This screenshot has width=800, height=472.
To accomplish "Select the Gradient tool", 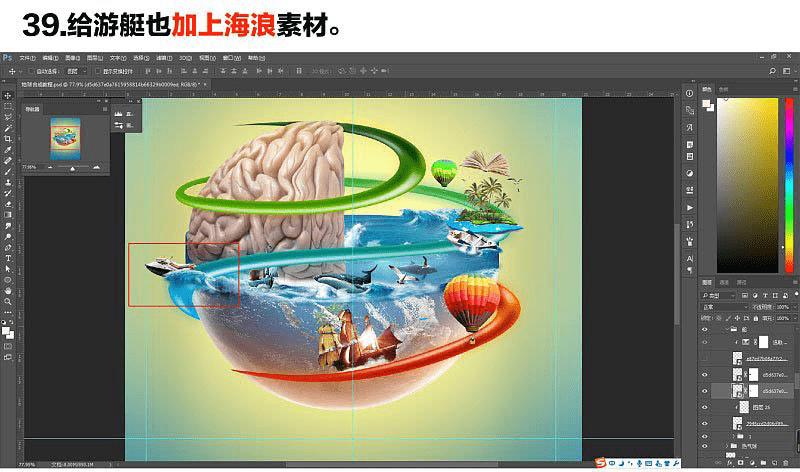I will pos(8,215).
